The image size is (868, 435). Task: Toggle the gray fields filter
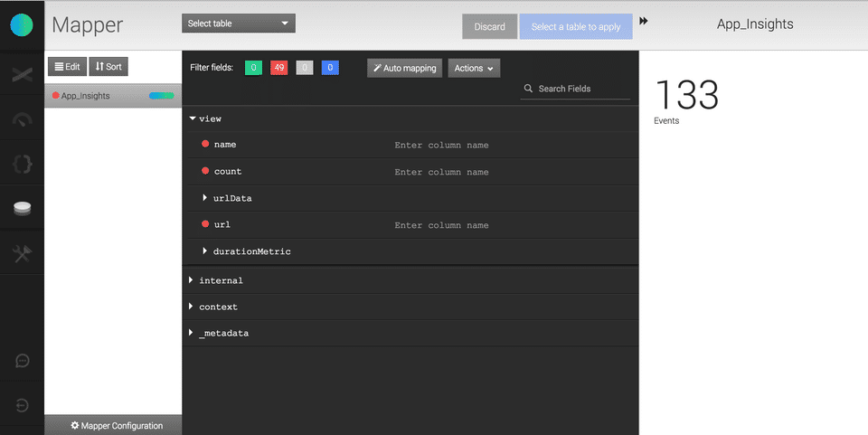tap(305, 68)
